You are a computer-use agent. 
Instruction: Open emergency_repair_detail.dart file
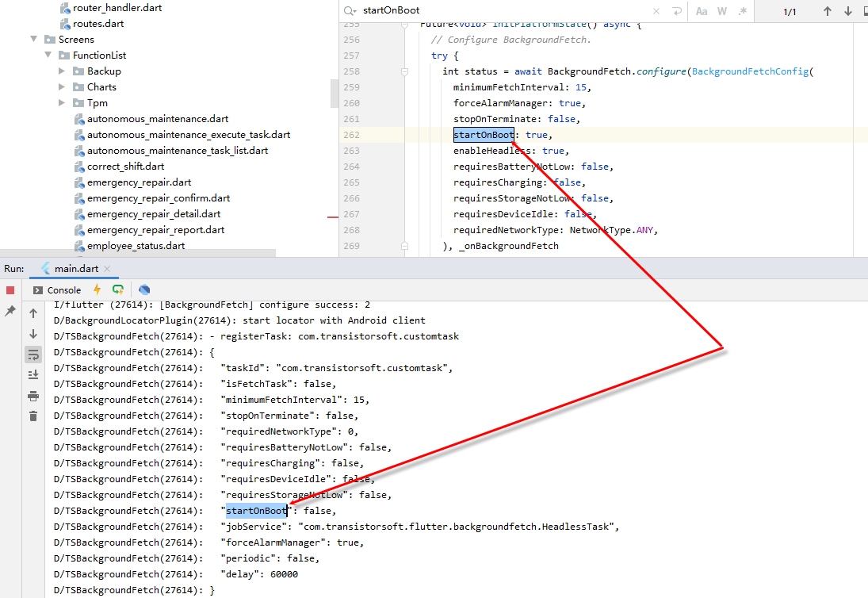[x=153, y=213]
